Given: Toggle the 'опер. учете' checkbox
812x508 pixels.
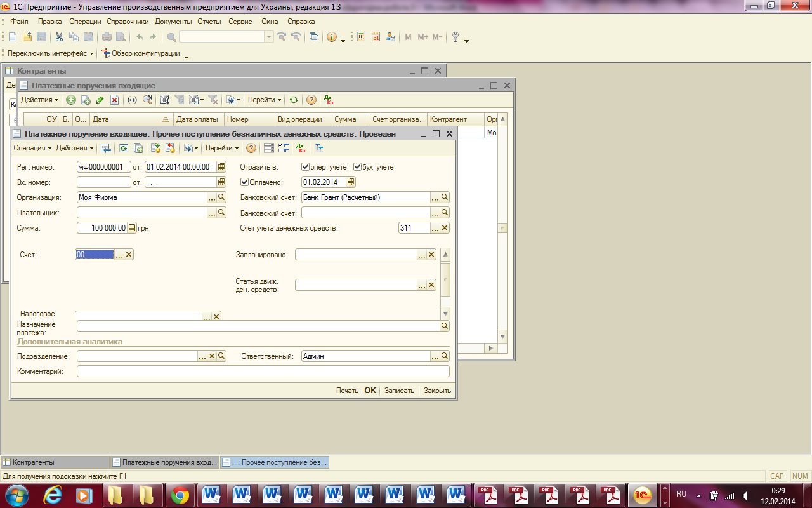Looking at the screenshot, I should pos(306,167).
